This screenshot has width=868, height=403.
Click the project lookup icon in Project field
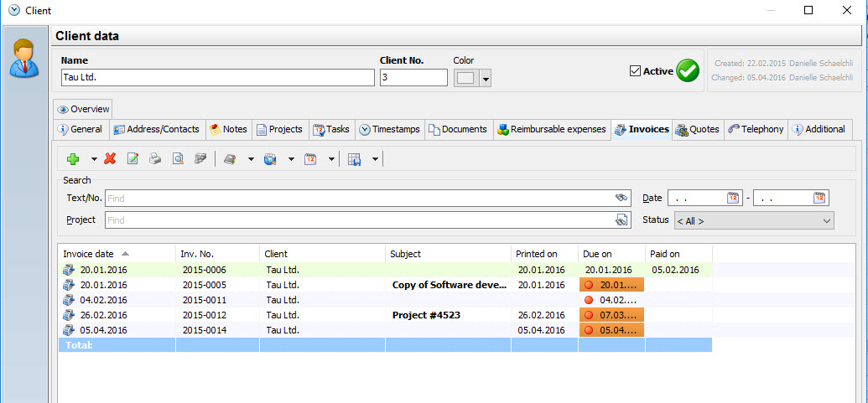pyautogui.click(x=621, y=220)
